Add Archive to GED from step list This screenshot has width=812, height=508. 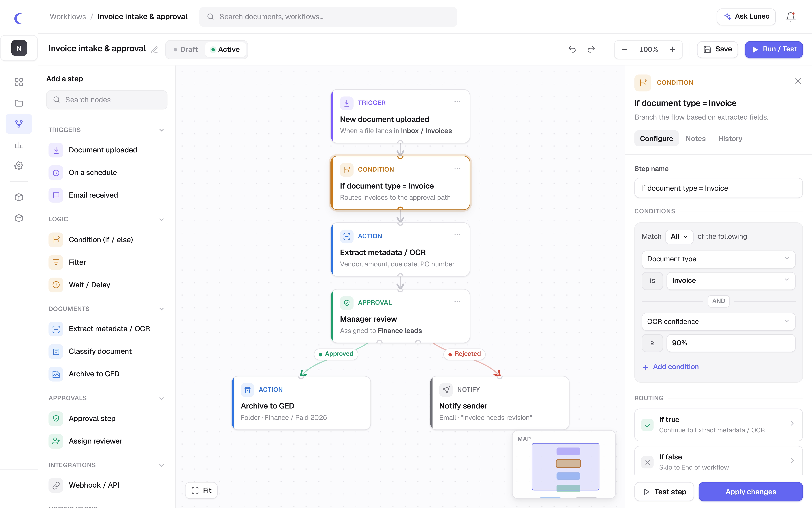[107, 374]
